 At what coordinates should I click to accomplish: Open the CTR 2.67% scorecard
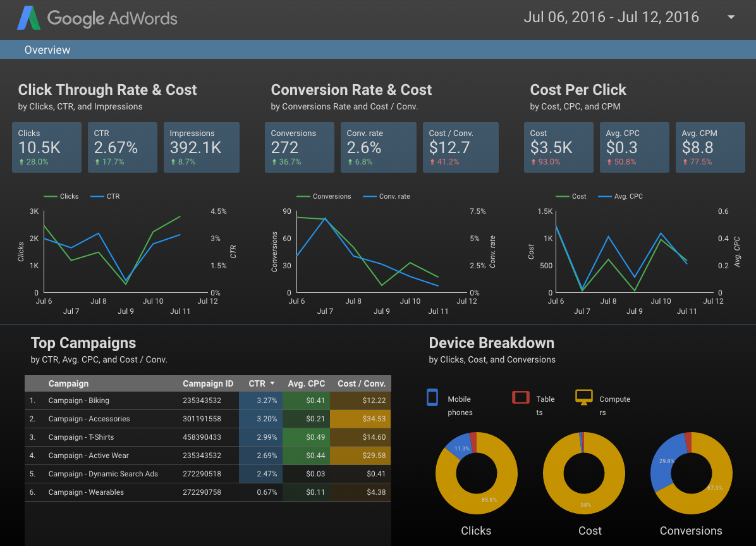point(123,147)
